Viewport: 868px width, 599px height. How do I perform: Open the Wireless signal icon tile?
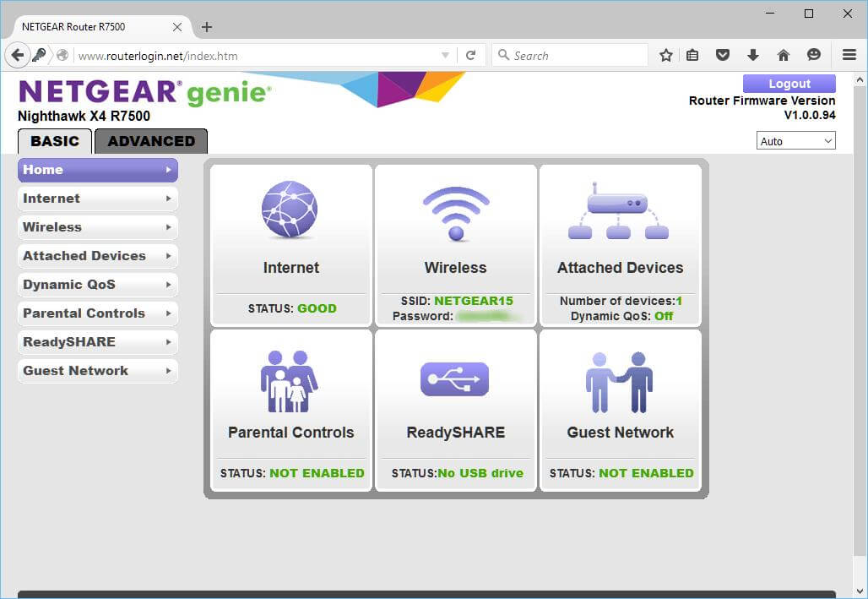[x=455, y=213]
